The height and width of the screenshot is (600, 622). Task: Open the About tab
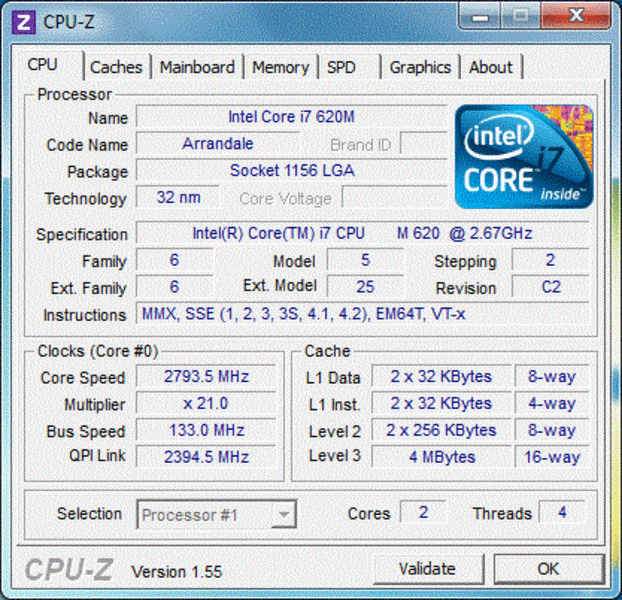coord(491,67)
